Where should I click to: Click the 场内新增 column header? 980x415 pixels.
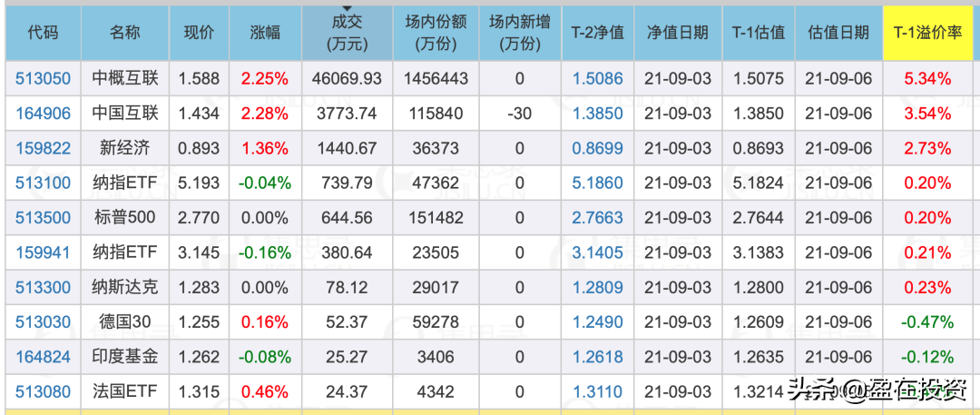click(519, 33)
